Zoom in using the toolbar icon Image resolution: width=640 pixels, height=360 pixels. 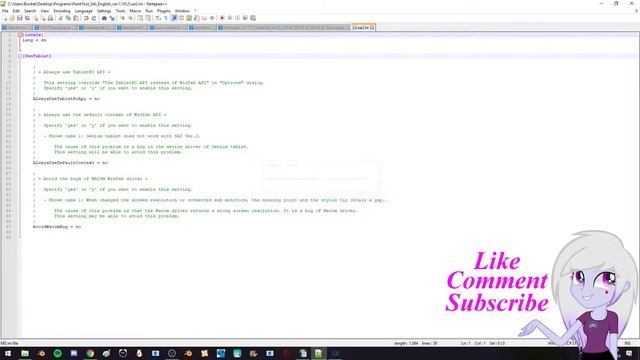pos(122,18)
